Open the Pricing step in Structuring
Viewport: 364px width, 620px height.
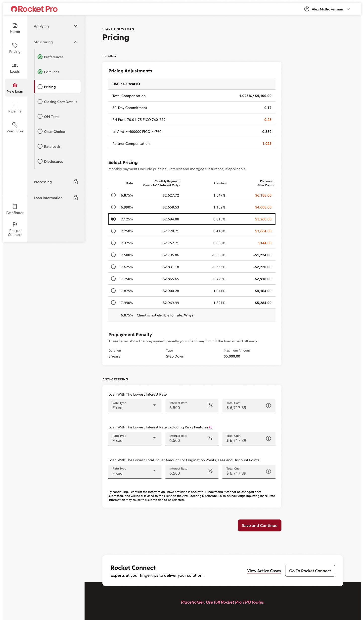[x=57, y=87]
